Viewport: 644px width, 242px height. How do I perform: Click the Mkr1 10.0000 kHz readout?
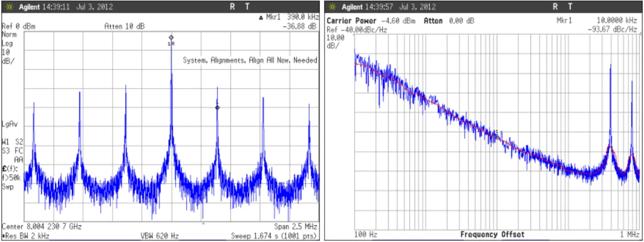pyautogui.click(x=597, y=21)
